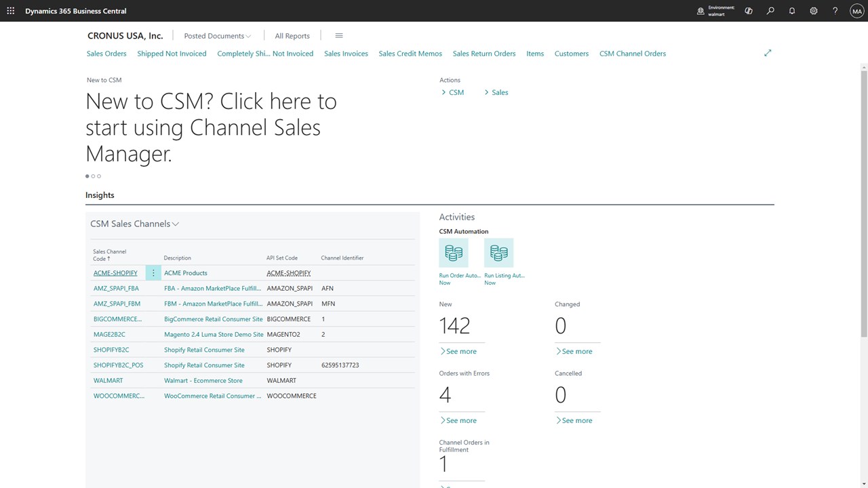This screenshot has height=488, width=868.
Task: Open the AMZ_SPAPI_FBM sales channel link
Action: coord(117,304)
